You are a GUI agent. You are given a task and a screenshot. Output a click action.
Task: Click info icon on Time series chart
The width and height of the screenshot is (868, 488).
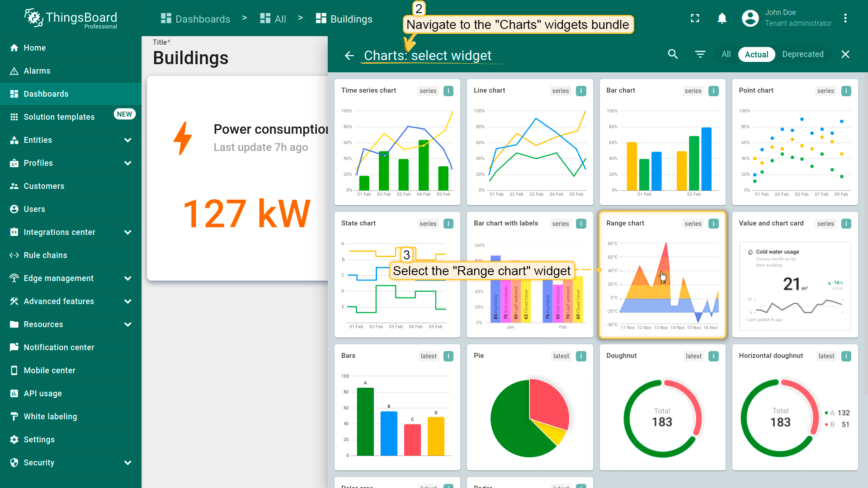click(x=448, y=91)
